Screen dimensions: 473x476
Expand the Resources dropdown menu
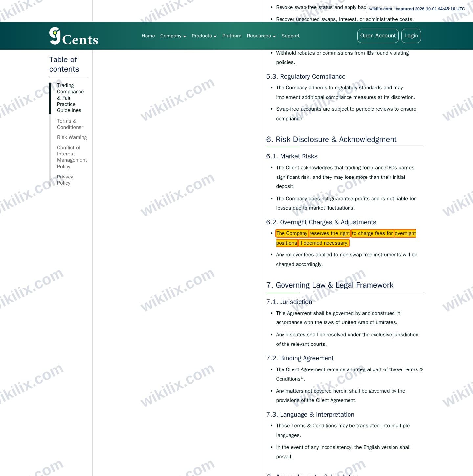tap(261, 36)
